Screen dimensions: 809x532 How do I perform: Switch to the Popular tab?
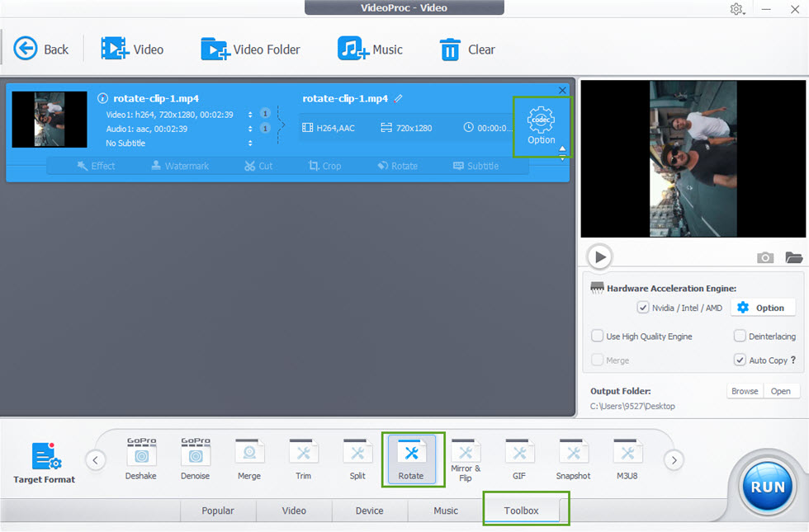pos(218,511)
